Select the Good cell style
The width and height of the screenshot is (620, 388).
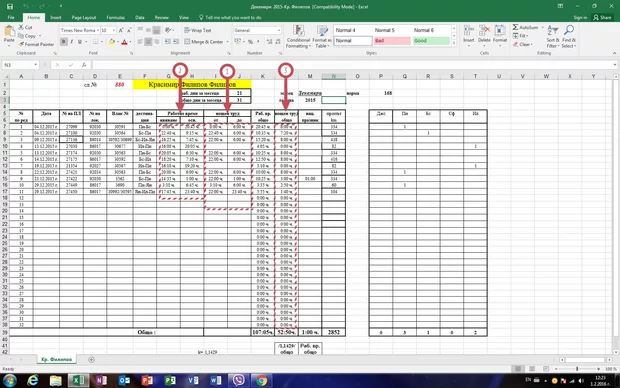pyautogui.click(x=431, y=41)
